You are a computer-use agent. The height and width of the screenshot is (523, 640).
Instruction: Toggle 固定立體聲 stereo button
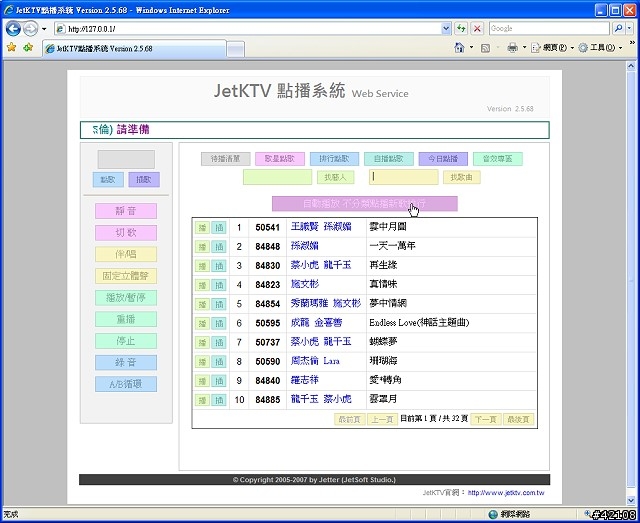point(126,276)
